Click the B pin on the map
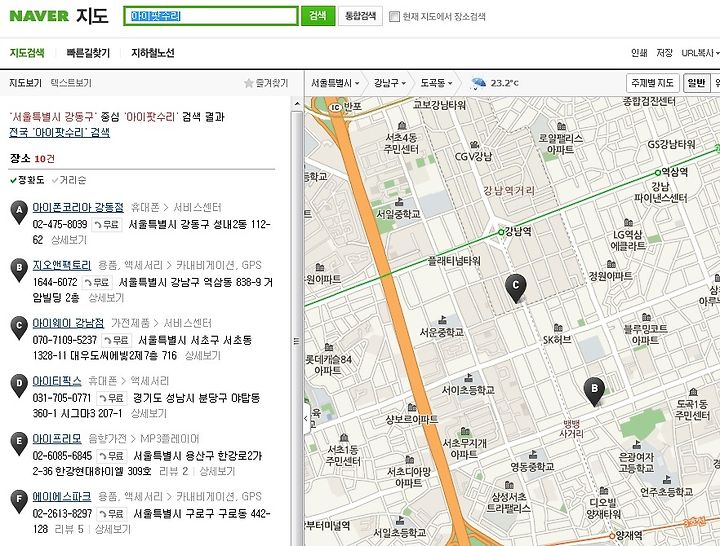Viewport: 720px width, 546px height. (x=595, y=392)
